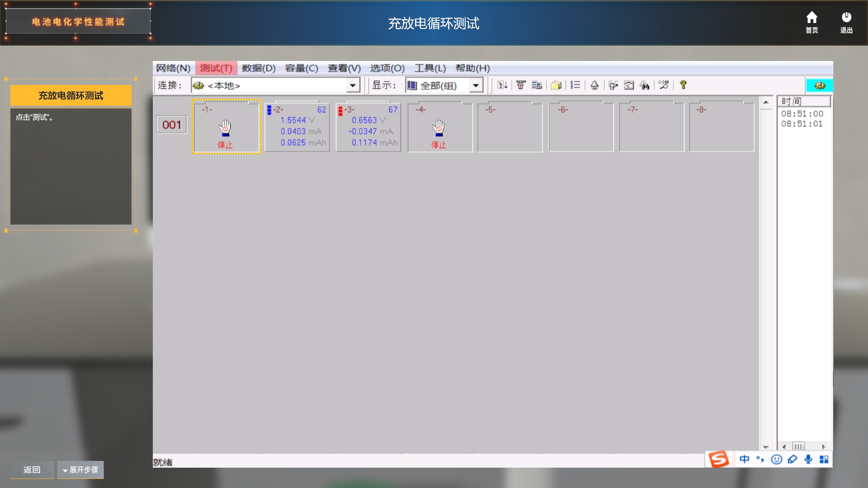Select channel 4 stopped cell

coord(439,127)
